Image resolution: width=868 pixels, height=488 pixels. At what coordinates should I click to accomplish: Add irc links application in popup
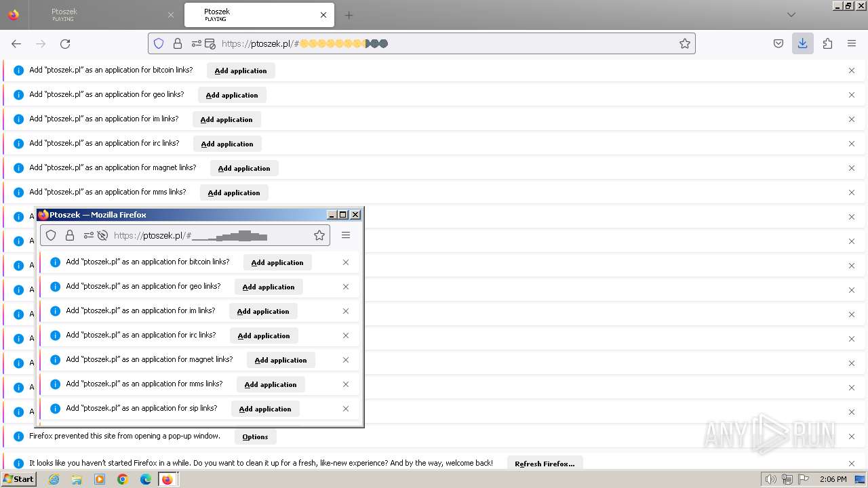tap(264, 335)
